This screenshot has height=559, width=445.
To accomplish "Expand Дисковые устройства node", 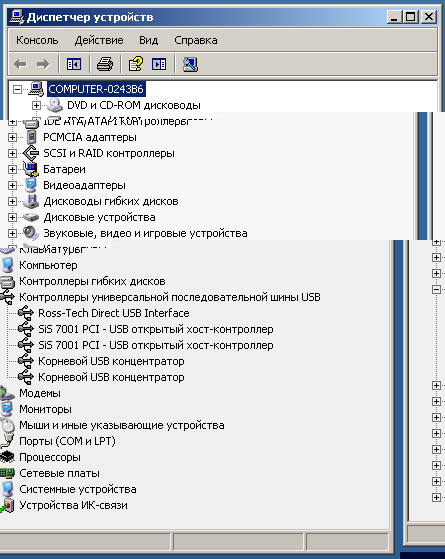I will (12, 217).
